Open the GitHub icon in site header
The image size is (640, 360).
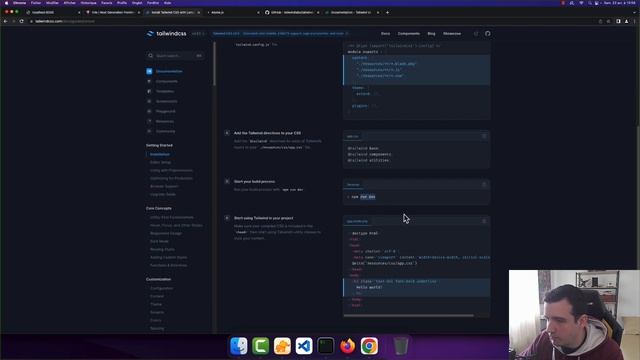click(x=487, y=33)
